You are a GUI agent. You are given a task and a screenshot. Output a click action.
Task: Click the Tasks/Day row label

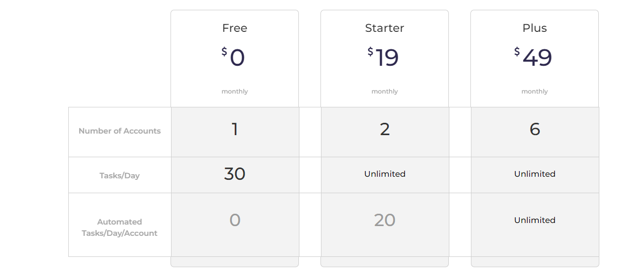pyautogui.click(x=120, y=176)
